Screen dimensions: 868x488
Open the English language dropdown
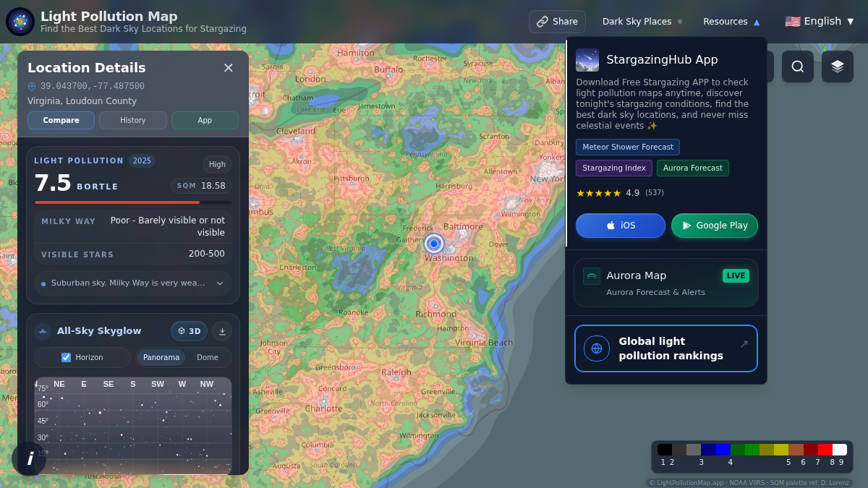click(x=820, y=22)
